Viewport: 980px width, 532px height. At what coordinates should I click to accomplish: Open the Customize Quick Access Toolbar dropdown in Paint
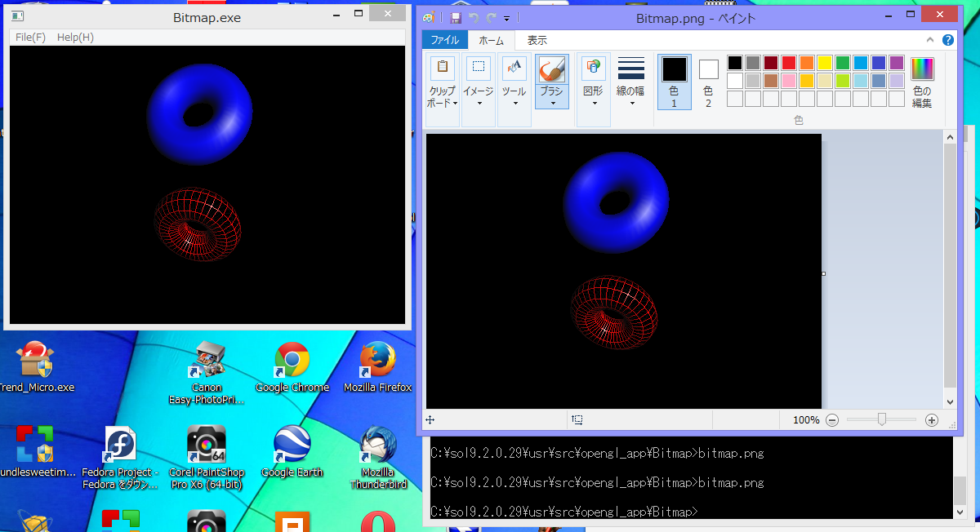506,18
